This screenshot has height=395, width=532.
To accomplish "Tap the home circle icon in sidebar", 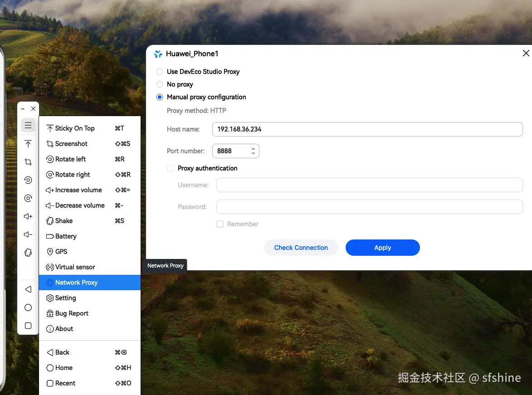I will click(28, 307).
